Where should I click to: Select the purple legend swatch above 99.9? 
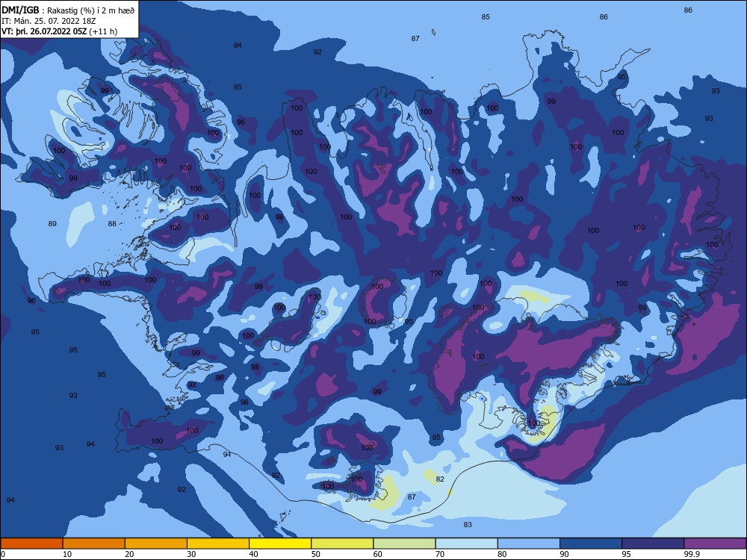715,544
